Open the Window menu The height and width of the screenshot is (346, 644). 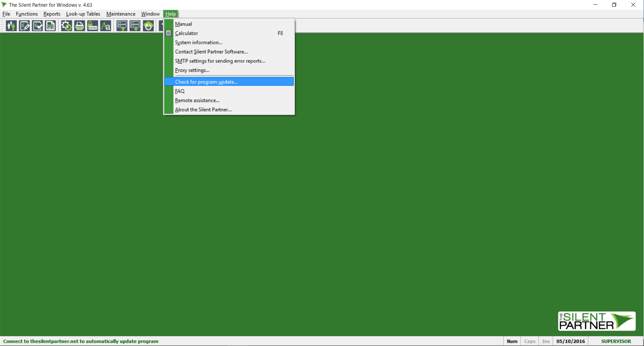coord(150,14)
